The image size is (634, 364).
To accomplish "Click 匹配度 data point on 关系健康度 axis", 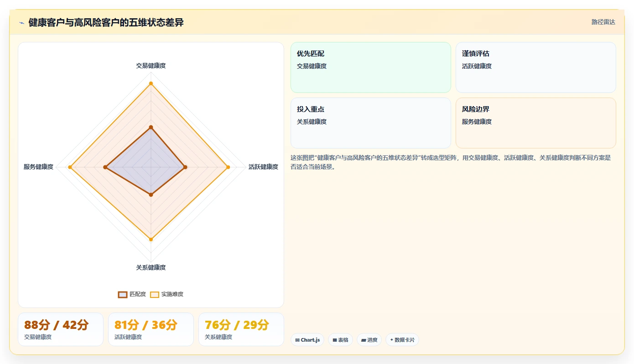I will pos(151,195).
